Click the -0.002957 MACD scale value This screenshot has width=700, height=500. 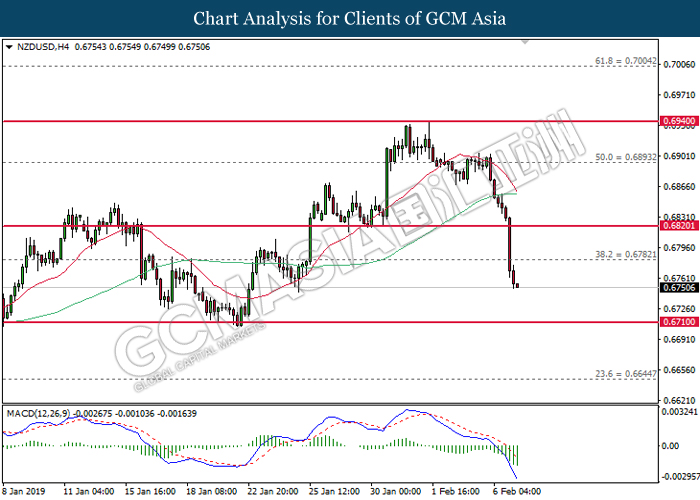click(x=678, y=479)
